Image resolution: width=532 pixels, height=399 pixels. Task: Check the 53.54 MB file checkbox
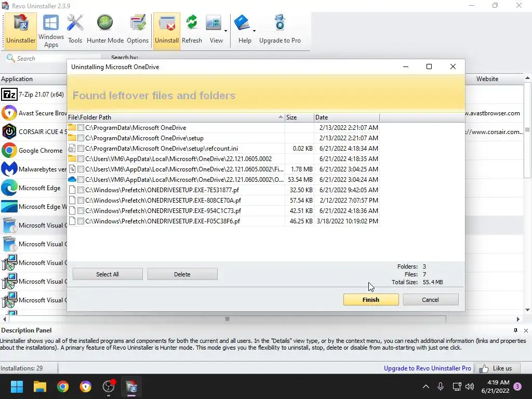[81, 180]
